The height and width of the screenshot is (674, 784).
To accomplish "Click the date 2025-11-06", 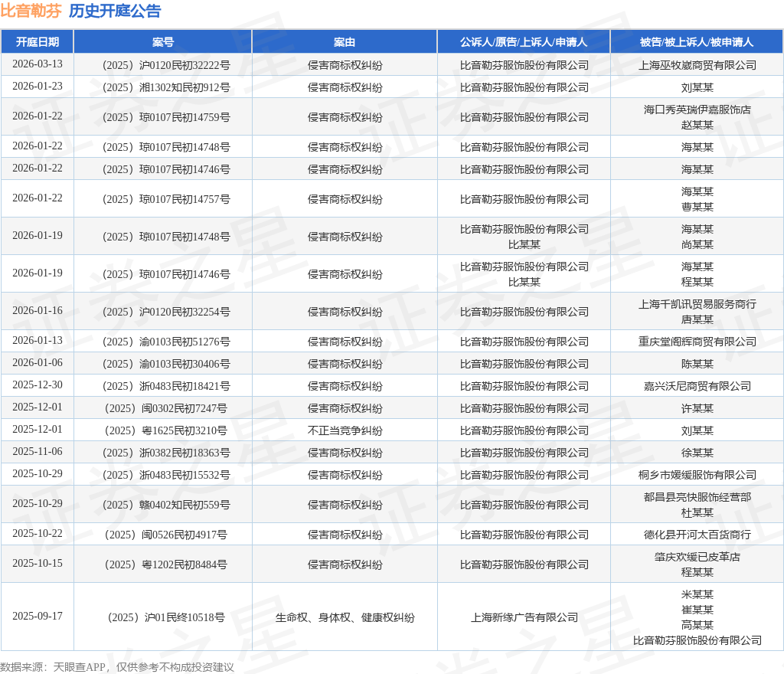I will click(x=38, y=451).
